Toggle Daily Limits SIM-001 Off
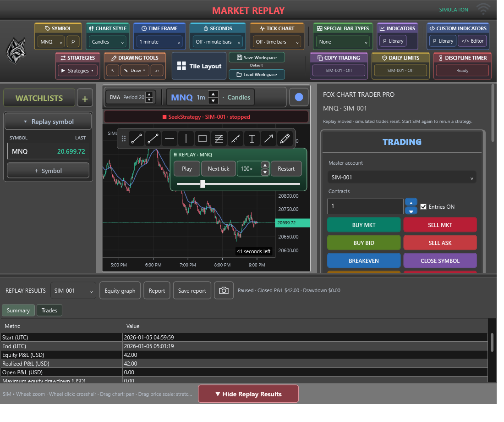The image size is (504, 422). [x=400, y=71]
